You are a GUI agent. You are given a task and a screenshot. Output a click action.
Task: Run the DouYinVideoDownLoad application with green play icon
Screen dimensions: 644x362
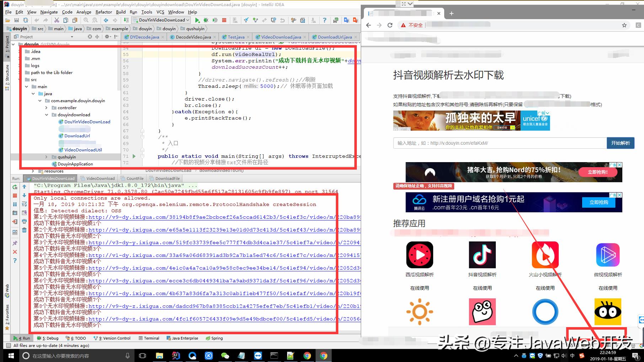coord(198,20)
